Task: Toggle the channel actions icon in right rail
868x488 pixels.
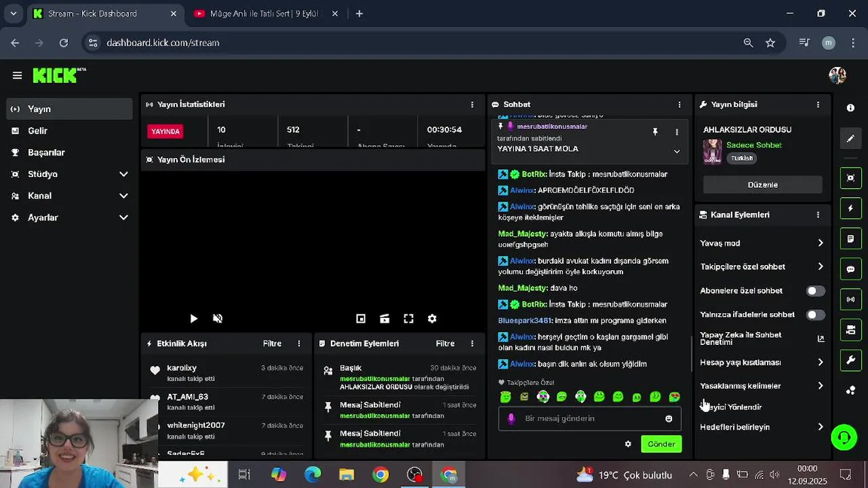Action: 850,330
